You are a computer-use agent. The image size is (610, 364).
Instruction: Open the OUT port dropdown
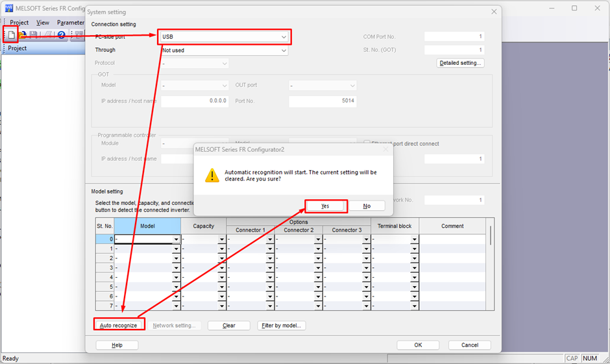tap(323, 85)
